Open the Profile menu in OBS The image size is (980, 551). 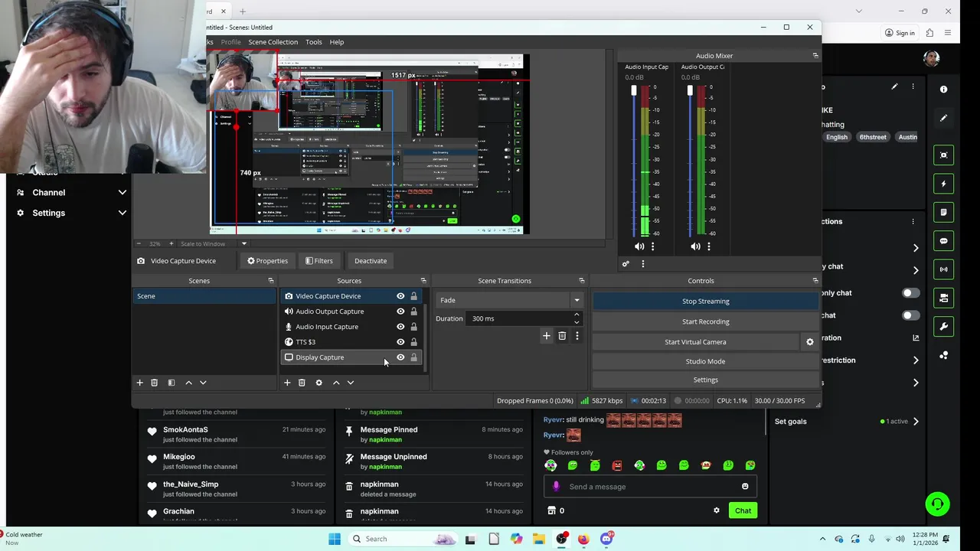[x=230, y=42]
